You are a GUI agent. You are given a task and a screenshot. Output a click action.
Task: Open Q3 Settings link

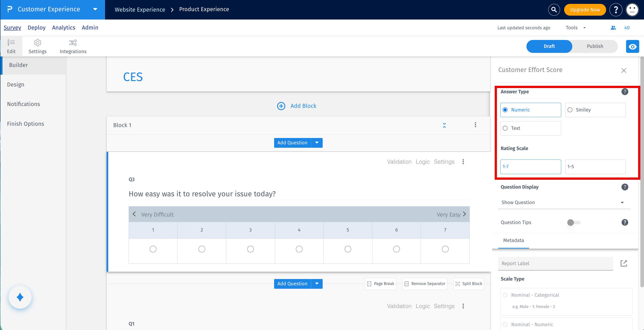444,162
